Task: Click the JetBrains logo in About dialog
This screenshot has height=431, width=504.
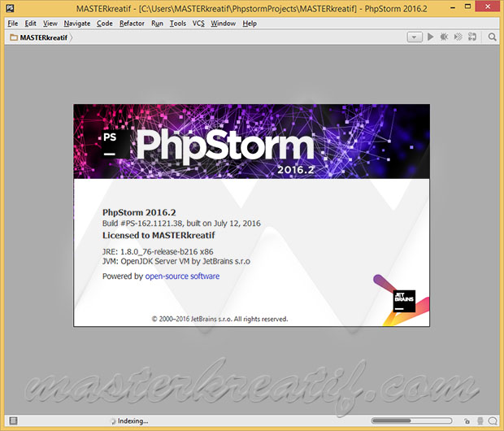Action: [404, 301]
